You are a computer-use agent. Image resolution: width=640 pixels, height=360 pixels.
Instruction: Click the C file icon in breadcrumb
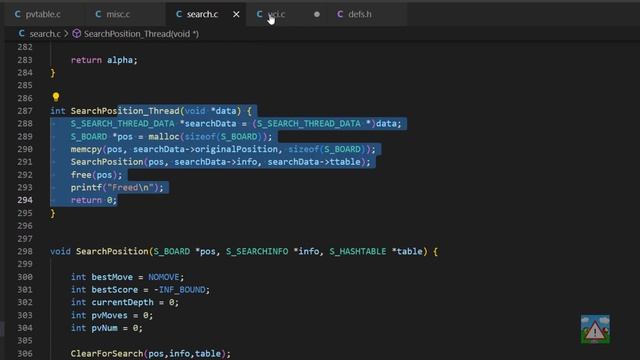22,34
